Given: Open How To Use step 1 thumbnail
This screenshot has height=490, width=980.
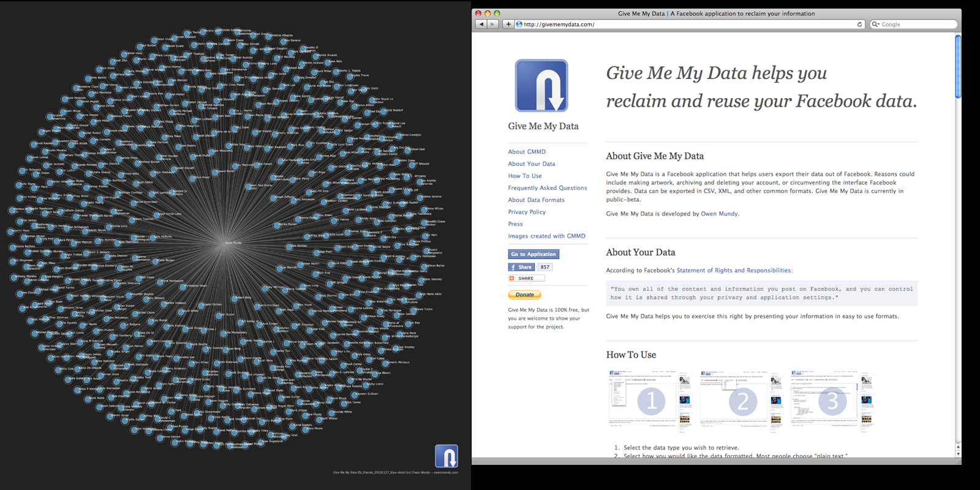Looking at the screenshot, I should click(x=650, y=401).
